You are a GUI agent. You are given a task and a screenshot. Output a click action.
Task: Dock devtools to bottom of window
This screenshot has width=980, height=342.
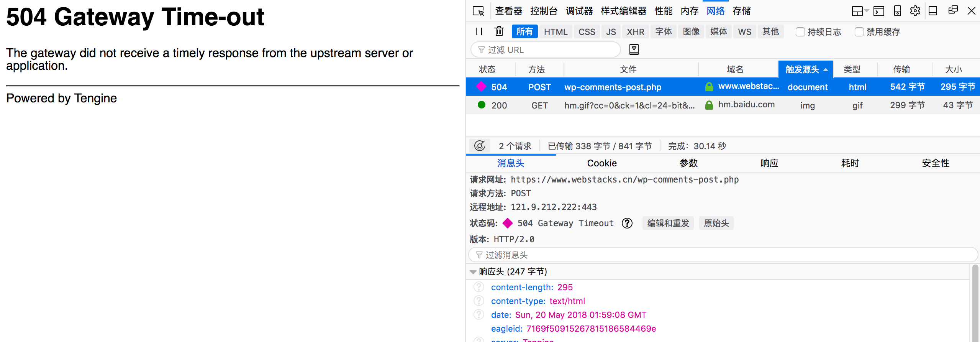933,11
